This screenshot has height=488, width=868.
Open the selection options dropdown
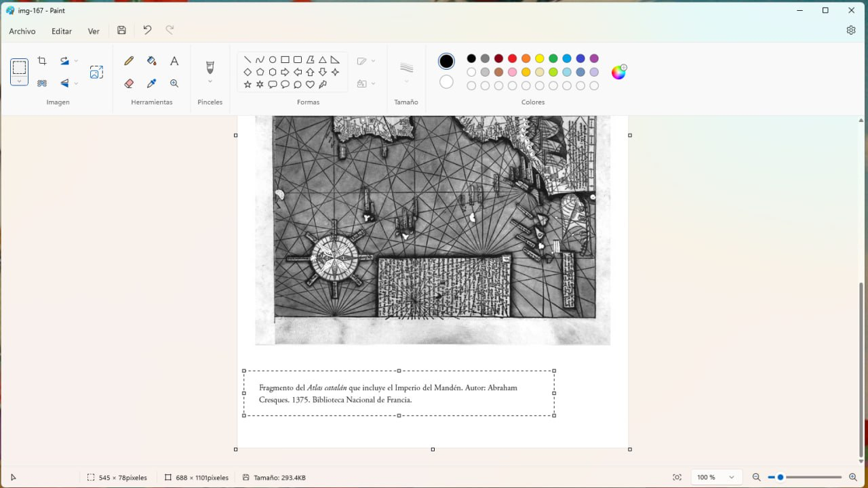click(x=19, y=81)
